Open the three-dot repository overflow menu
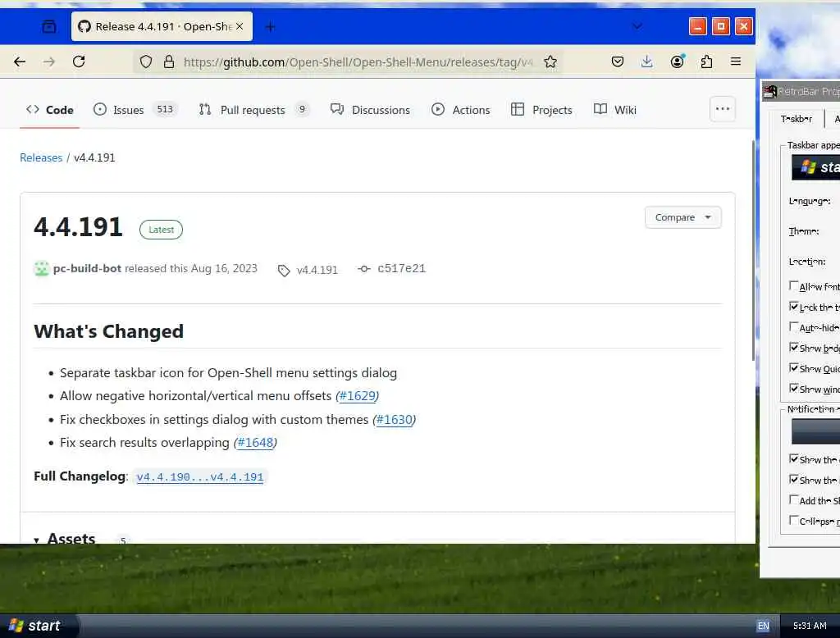 (x=722, y=109)
